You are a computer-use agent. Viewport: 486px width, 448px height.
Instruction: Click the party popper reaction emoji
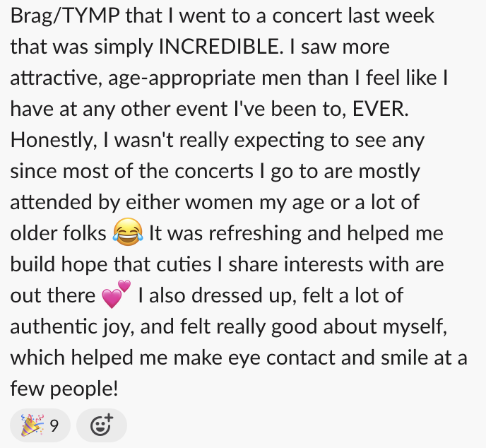pyautogui.click(x=30, y=425)
